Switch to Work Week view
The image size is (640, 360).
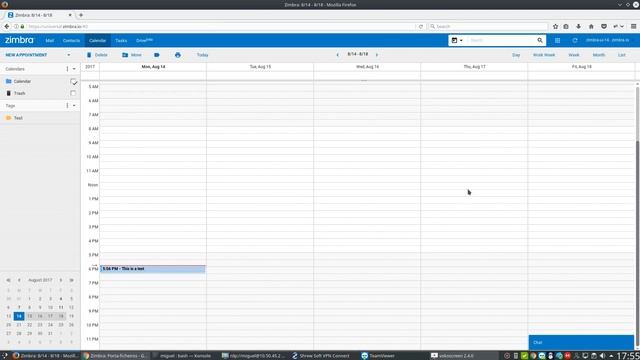[544, 55]
